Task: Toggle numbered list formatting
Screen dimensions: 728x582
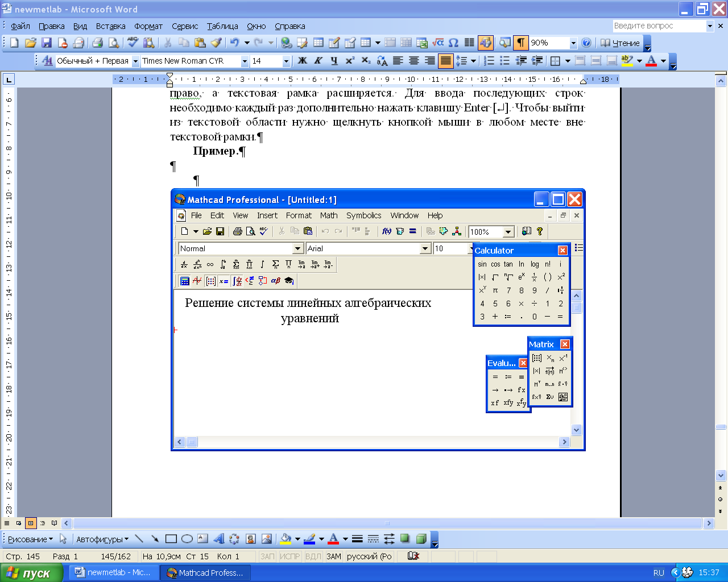Action: pos(489,60)
